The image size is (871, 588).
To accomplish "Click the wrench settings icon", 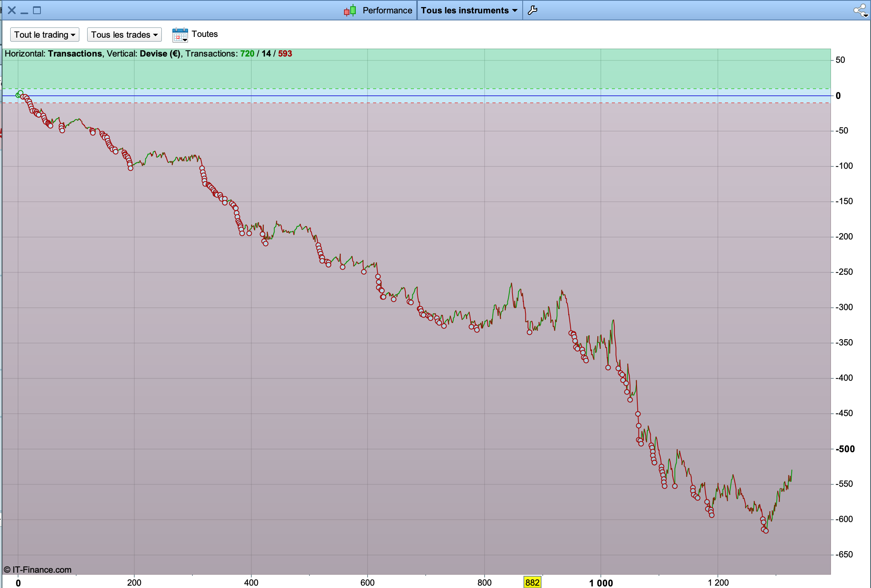I will (532, 10).
